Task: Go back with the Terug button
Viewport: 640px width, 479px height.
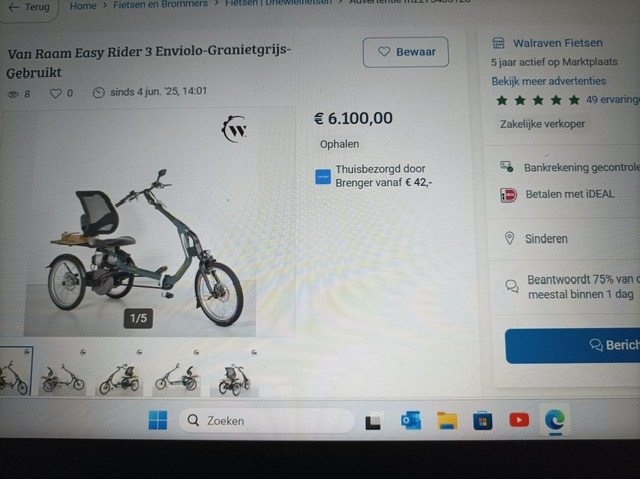Action: click(x=29, y=8)
